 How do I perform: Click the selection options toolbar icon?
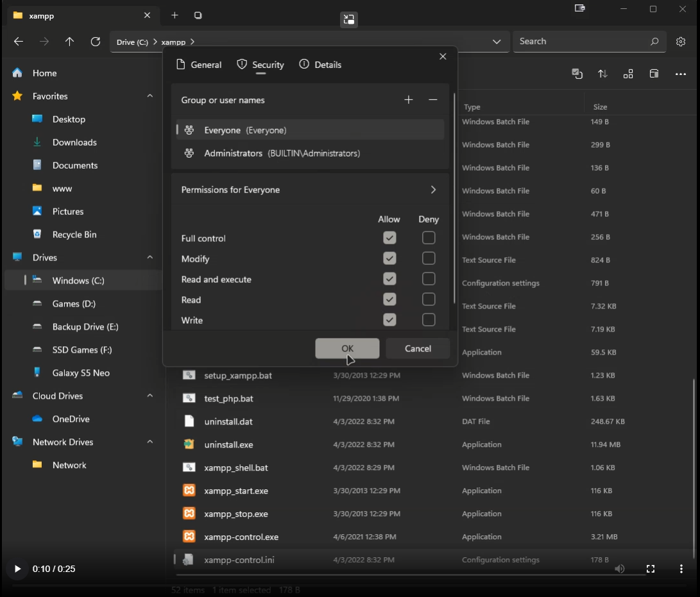tap(577, 74)
